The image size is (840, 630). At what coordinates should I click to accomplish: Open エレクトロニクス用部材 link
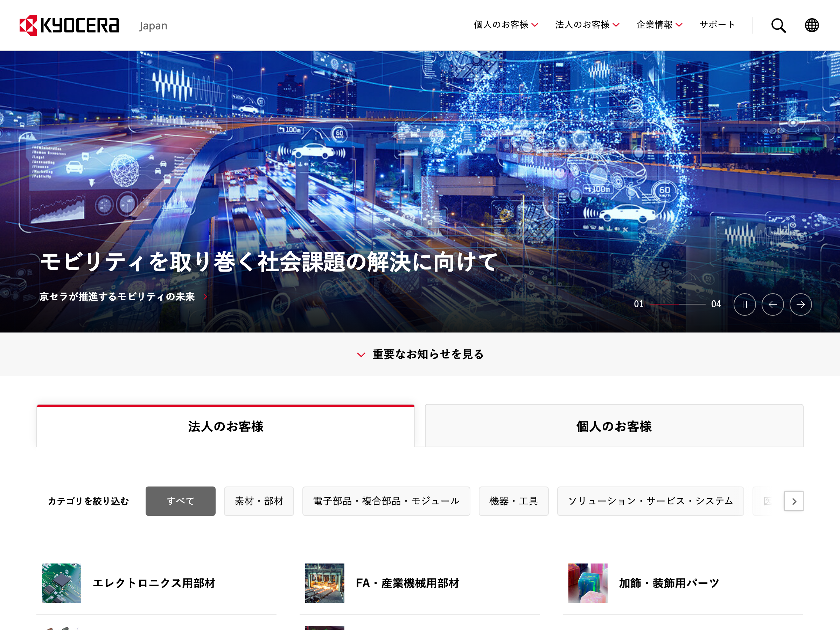(x=154, y=583)
